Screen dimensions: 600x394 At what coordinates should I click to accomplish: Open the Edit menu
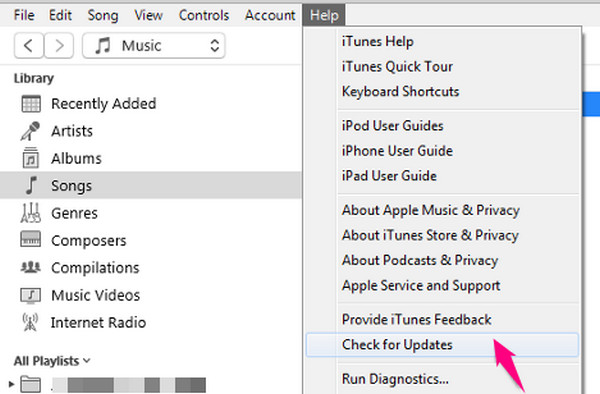point(60,15)
